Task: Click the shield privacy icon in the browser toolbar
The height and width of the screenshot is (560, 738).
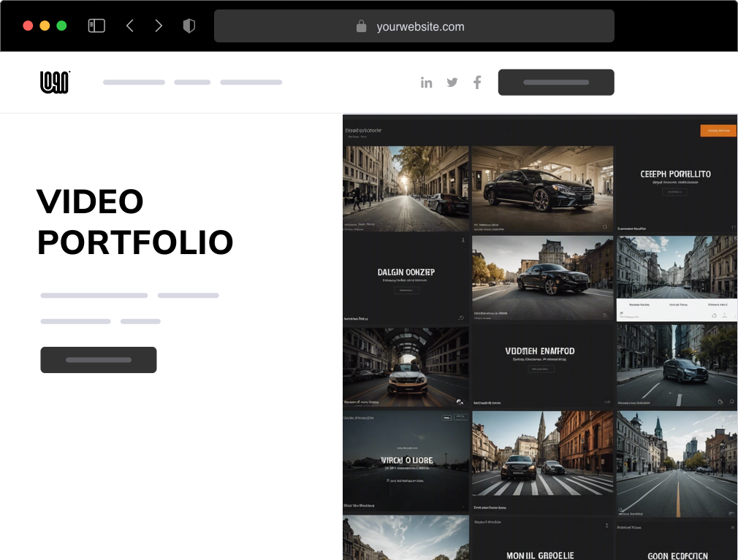Action: [189, 25]
